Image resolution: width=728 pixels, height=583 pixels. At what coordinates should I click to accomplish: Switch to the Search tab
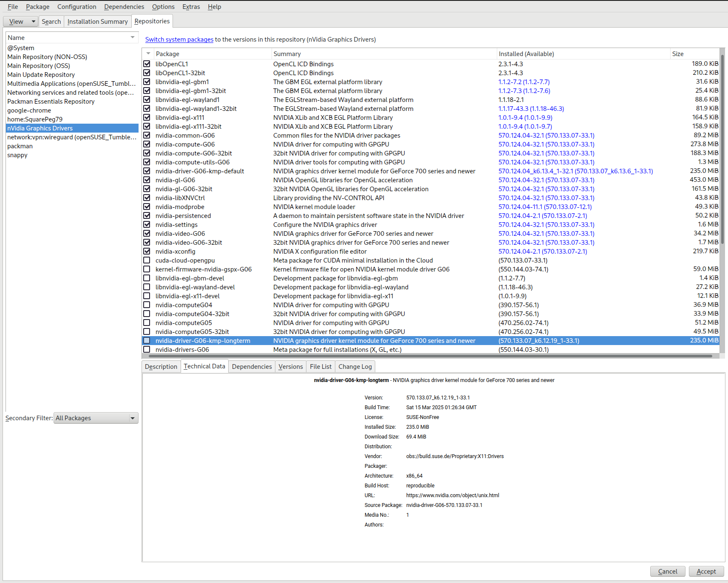51,21
